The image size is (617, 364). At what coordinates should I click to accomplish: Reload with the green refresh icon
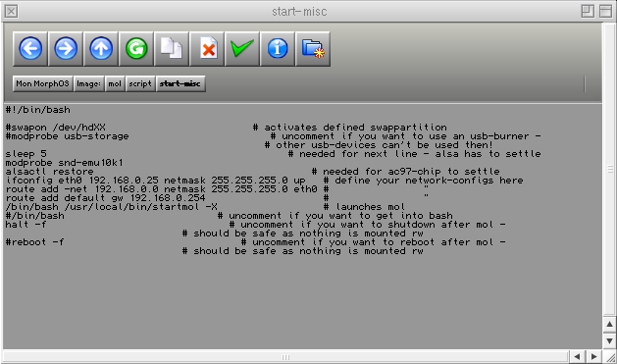pyautogui.click(x=136, y=49)
